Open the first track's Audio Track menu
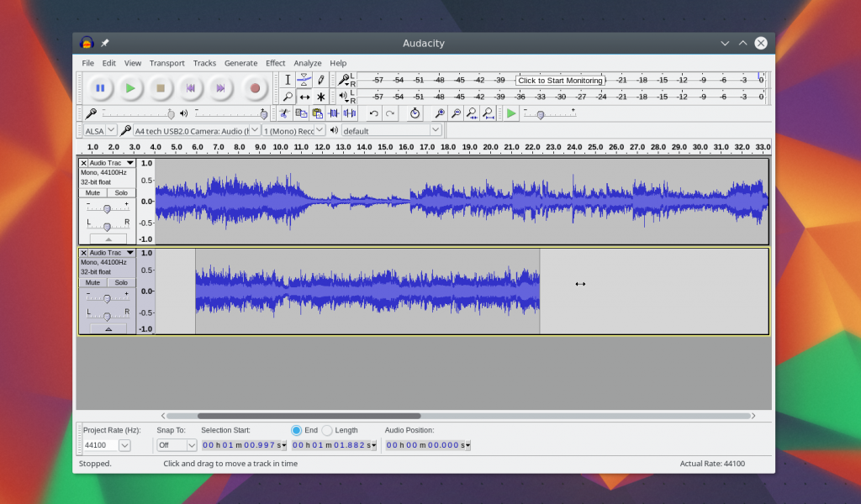This screenshot has width=861, height=504. (111, 163)
